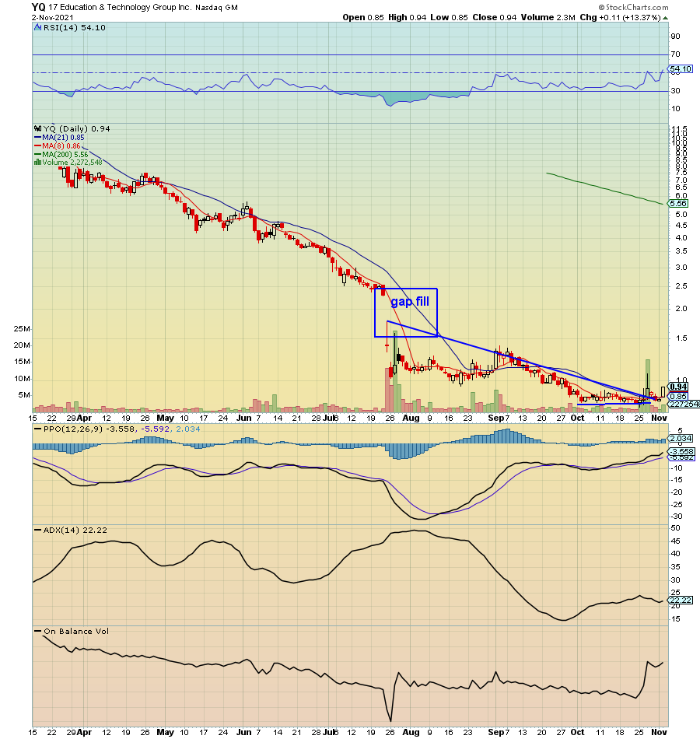
Task: Click the May label on the price chart date axis
Action: pyautogui.click(x=165, y=418)
